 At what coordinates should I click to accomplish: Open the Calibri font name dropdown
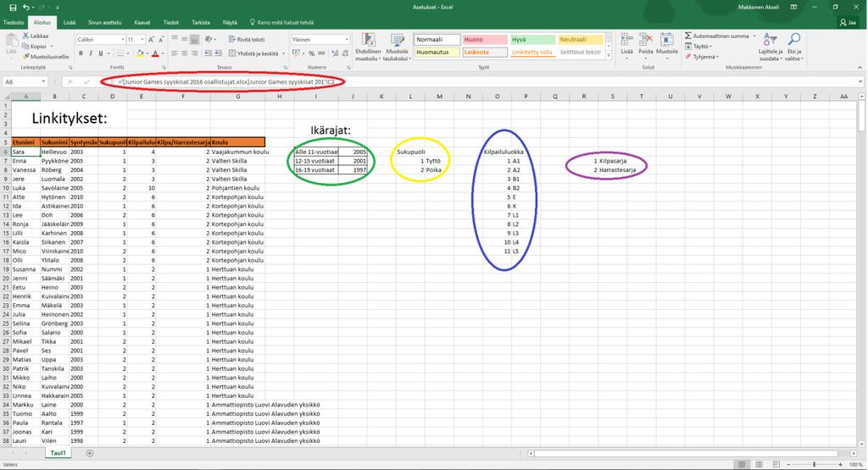pyautogui.click(x=123, y=40)
